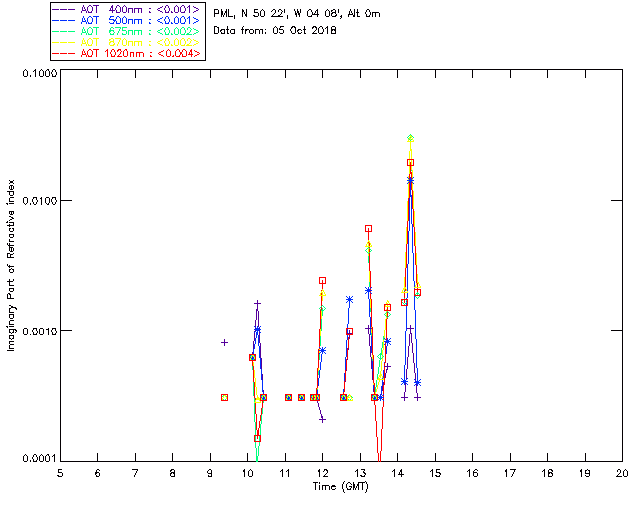Image resolution: width=640 pixels, height=512 pixels.
Task: Click the x-axis tick label "11"
Action: point(285,474)
